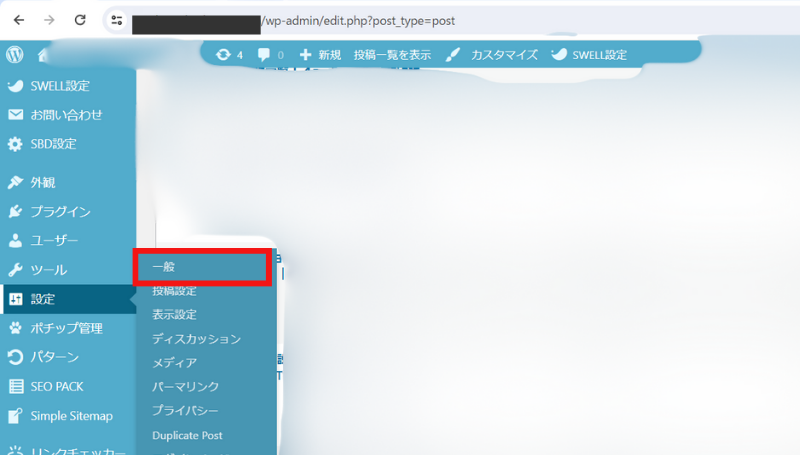The height and width of the screenshot is (455, 800).
Task: Click the edit icon for Simple Sitemap
Action: pyautogui.click(x=15, y=416)
